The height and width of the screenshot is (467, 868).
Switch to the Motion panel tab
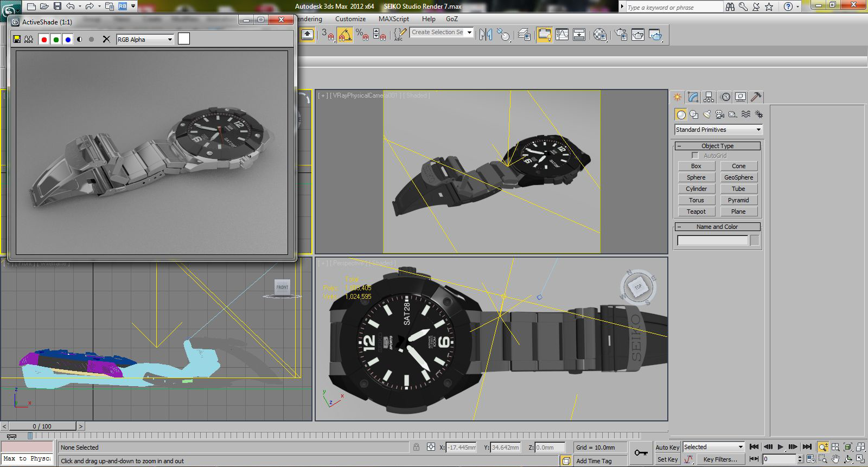(x=726, y=97)
